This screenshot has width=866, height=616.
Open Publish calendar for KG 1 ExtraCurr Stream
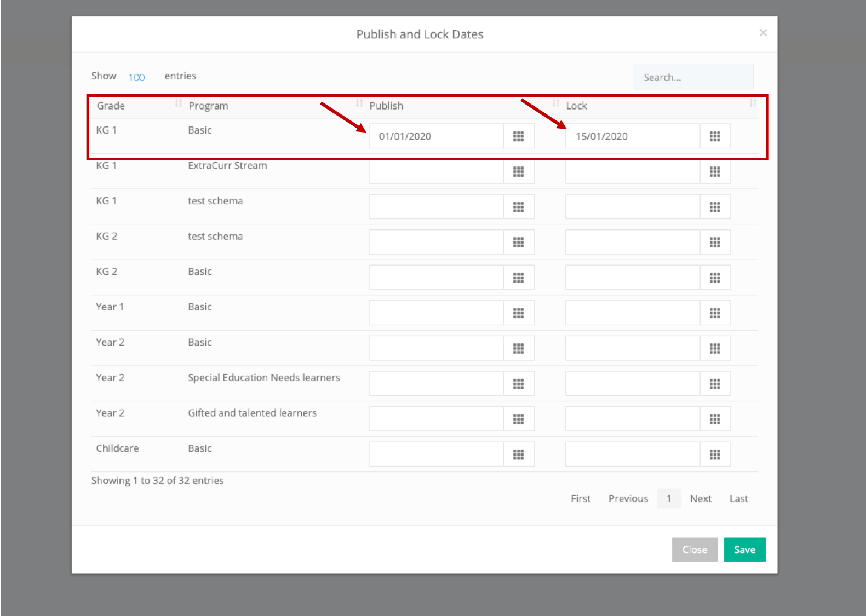518,172
